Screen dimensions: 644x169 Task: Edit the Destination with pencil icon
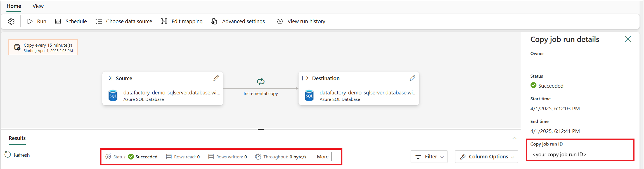[x=412, y=78]
